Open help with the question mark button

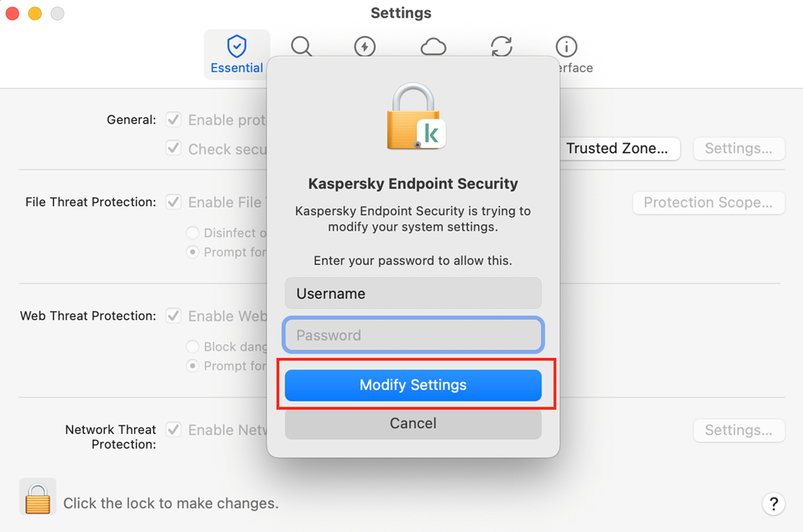[773, 504]
